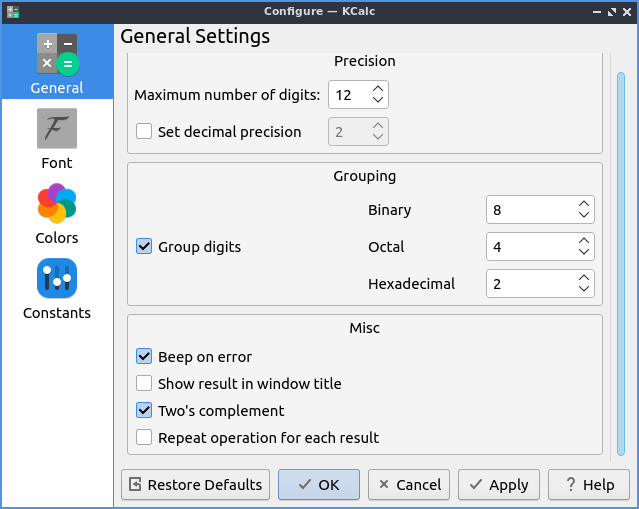Enable Set decimal precision checkbox
The height and width of the screenshot is (509, 639).
coord(144,131)
